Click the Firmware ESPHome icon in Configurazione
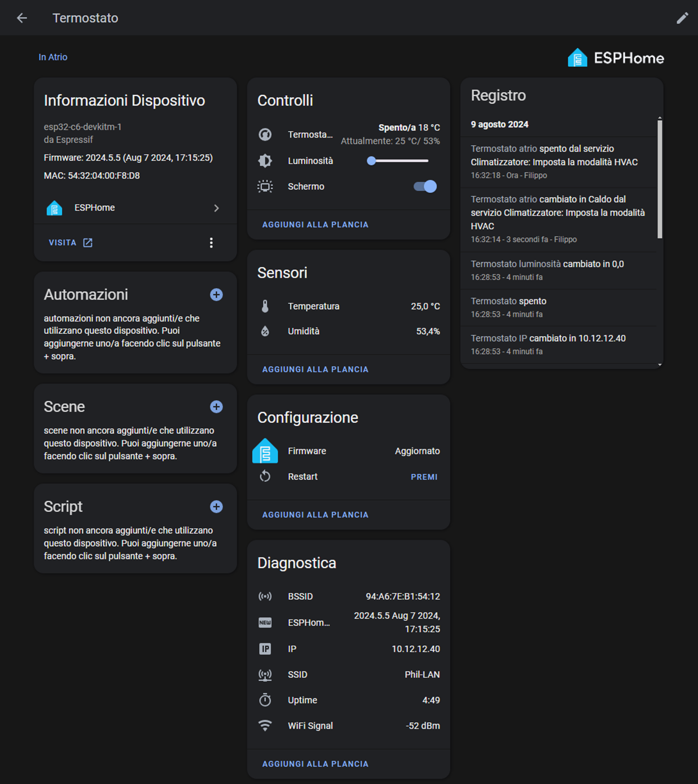 (265, 451)
